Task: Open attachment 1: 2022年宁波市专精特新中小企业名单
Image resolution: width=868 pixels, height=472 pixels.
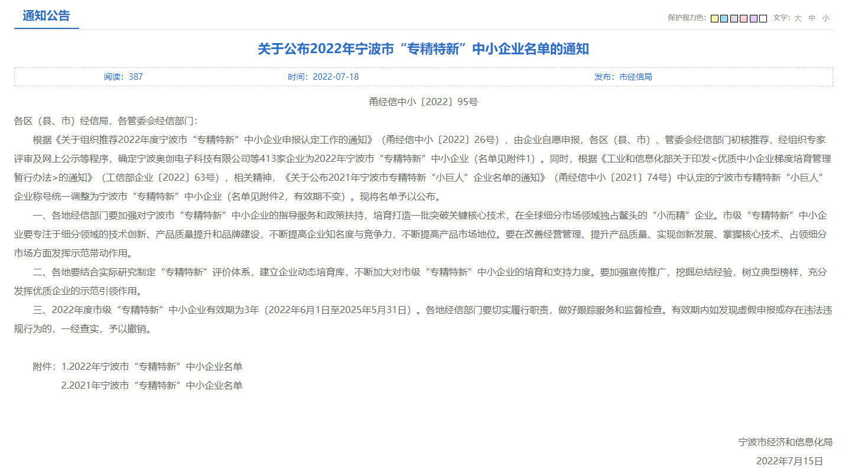Action: (152, 367)
